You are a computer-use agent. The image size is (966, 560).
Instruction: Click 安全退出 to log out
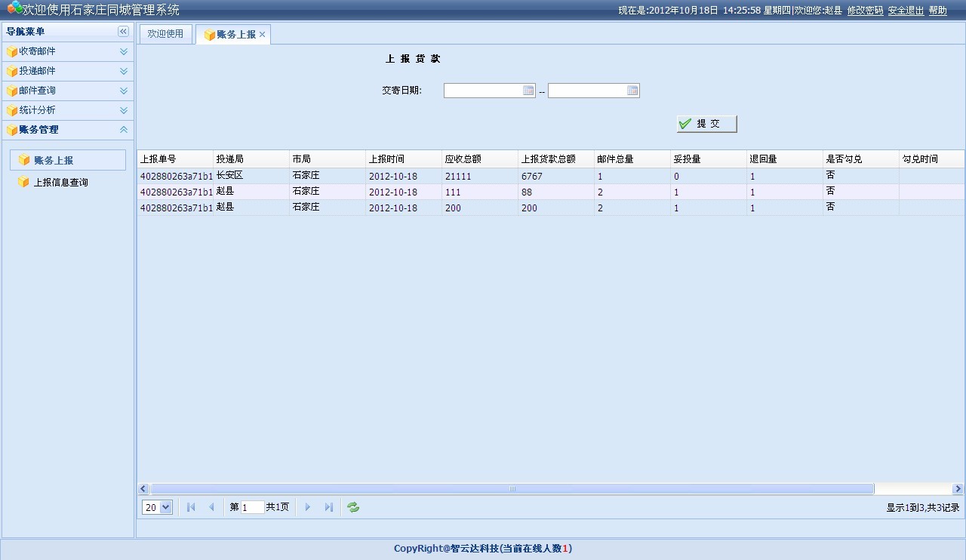905,11
